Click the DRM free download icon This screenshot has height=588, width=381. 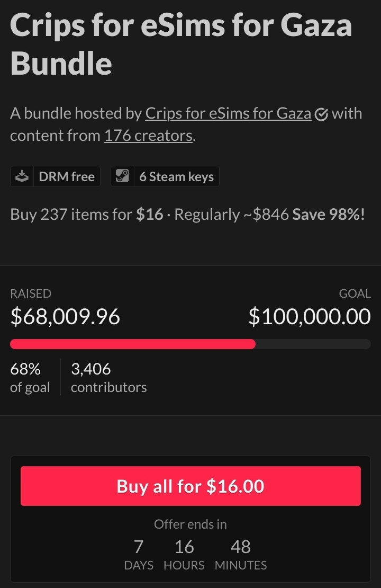pos(22,176)
